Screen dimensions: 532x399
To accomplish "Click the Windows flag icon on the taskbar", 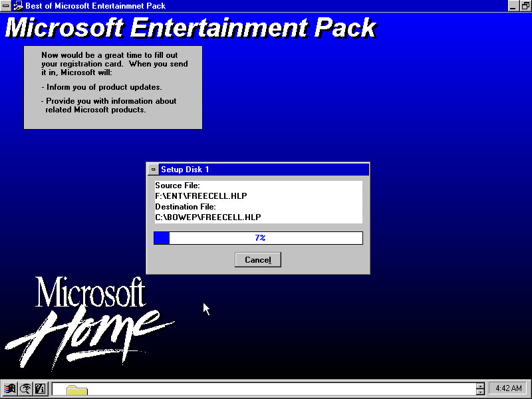I will pyautogui.click(x=10, y=389).
